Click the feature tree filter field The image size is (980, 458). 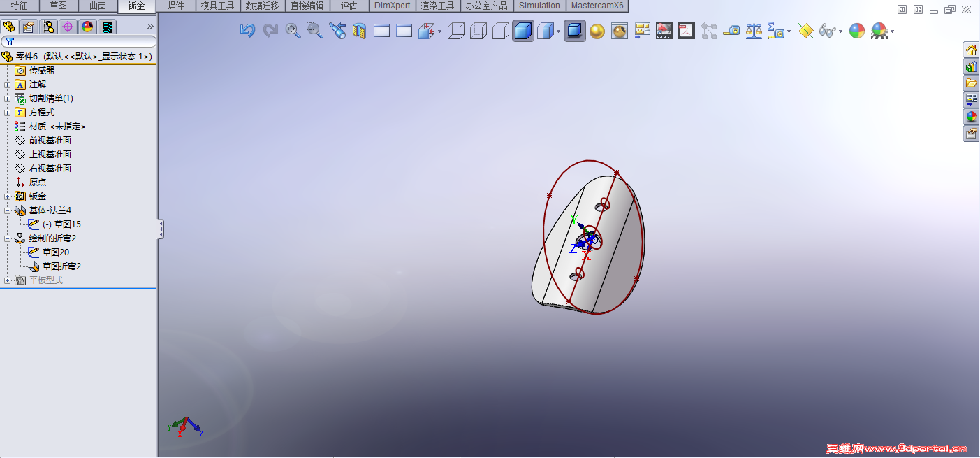(78, 42)
